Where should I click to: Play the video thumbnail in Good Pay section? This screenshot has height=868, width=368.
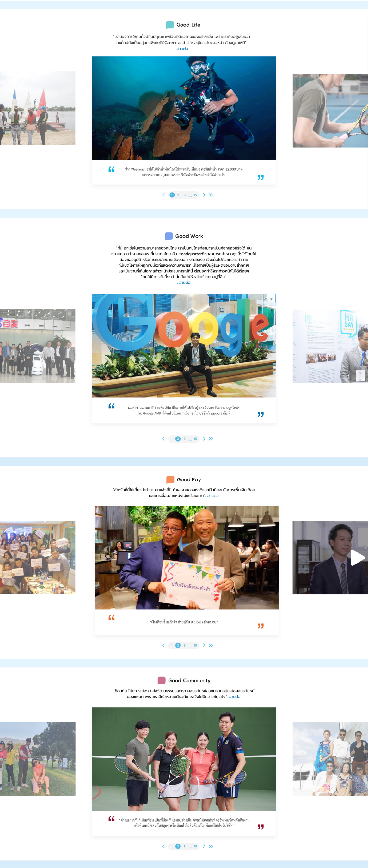357,558
